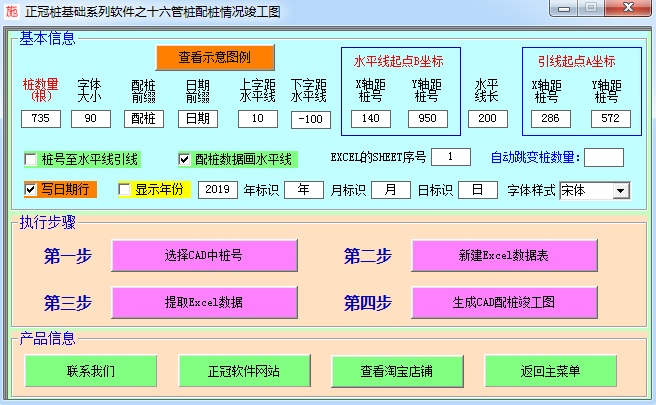Image resolution: width=656 pixels, height=405 pixels.
Task: Click the 施 app icon in title bar
Action: (x=11, y=11)
